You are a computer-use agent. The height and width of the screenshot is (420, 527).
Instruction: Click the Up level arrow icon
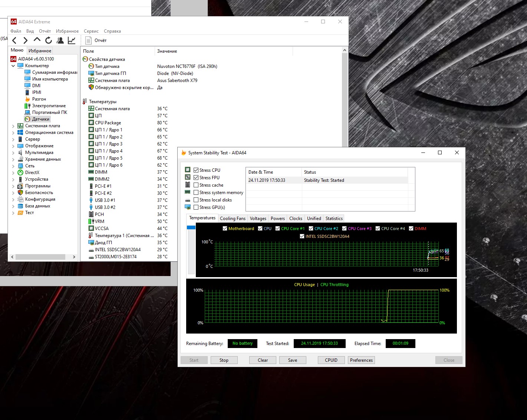point(37,40)
